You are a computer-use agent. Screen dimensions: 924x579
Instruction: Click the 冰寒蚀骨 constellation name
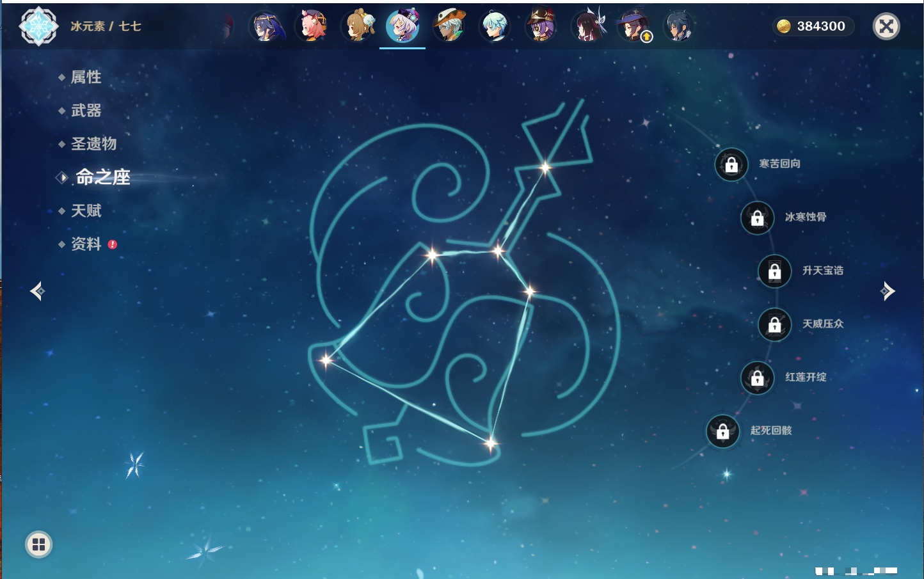click(x=806, y=217)
